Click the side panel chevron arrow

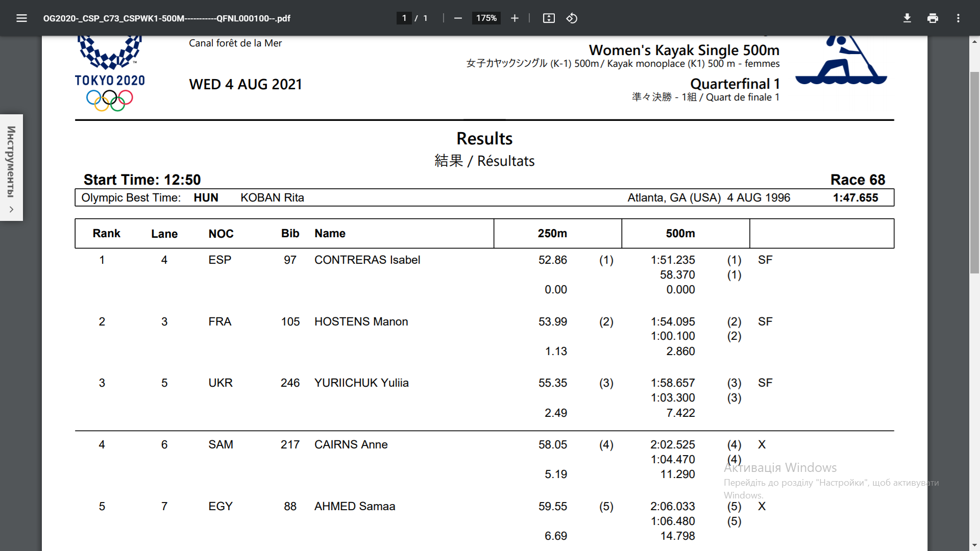pyautogui.click(x=11, y=209)
